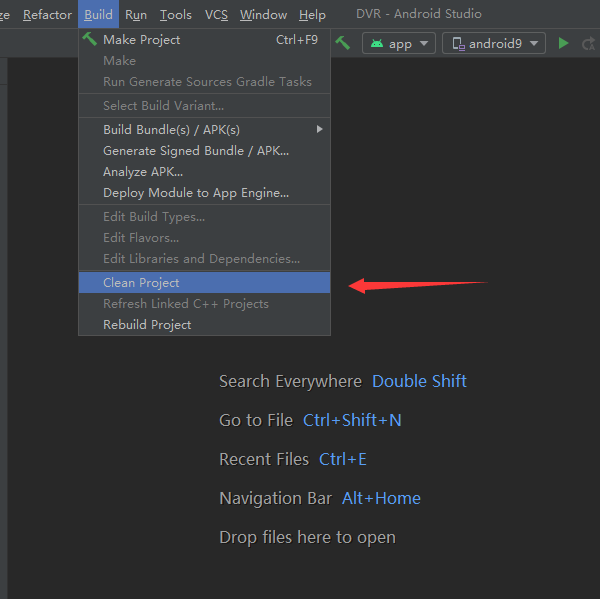
Task: Click the Search Everywhere label
Action: (290, 382)
